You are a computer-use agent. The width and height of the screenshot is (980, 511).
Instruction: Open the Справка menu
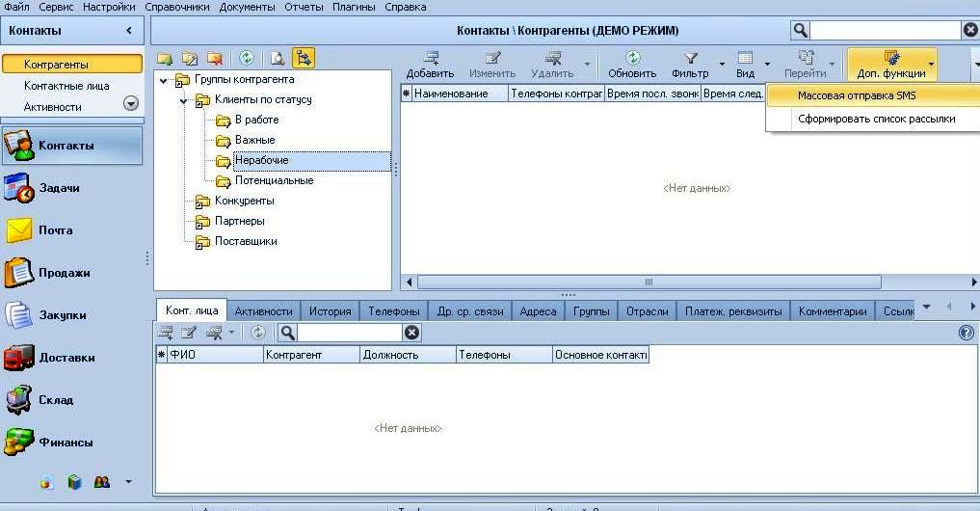pos(405,7)
